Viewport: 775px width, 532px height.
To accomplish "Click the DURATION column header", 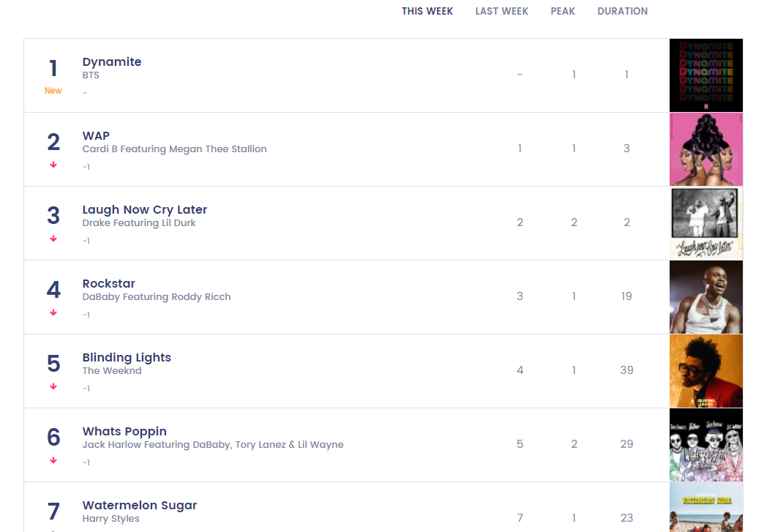I will pos(622,11).
